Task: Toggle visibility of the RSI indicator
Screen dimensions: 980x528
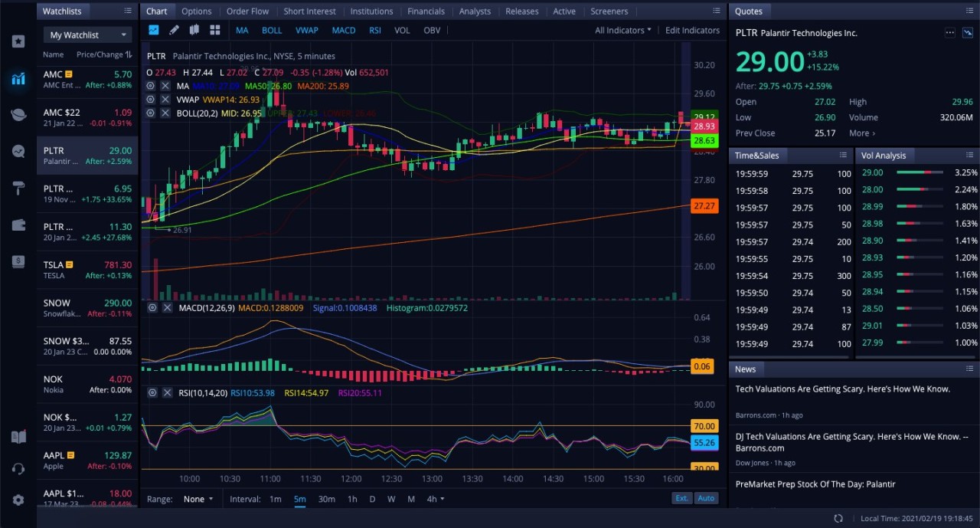Action: coord(152,393)
